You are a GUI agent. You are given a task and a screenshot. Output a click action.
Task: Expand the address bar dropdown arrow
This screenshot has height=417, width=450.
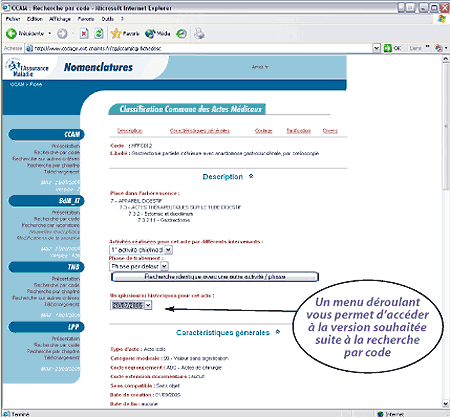(376, 48)
